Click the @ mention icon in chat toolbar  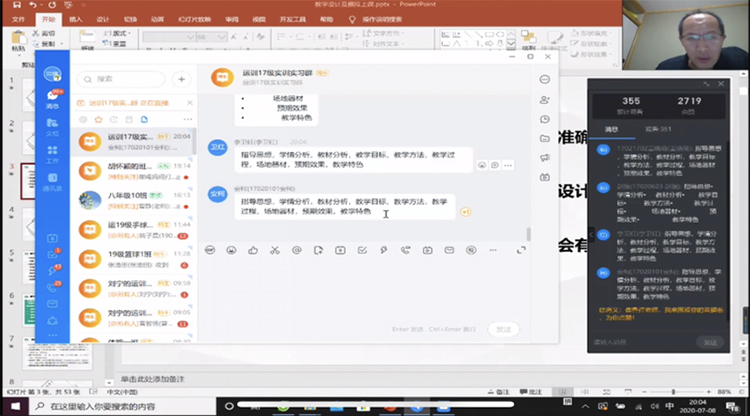pyautogui.click(x=297, y=250)
